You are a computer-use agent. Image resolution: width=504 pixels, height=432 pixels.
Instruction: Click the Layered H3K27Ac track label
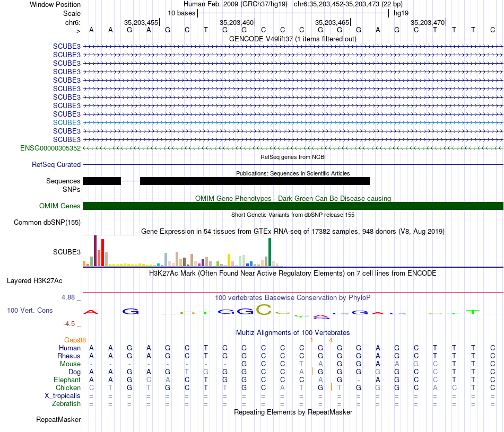click(x=34, y=281)
